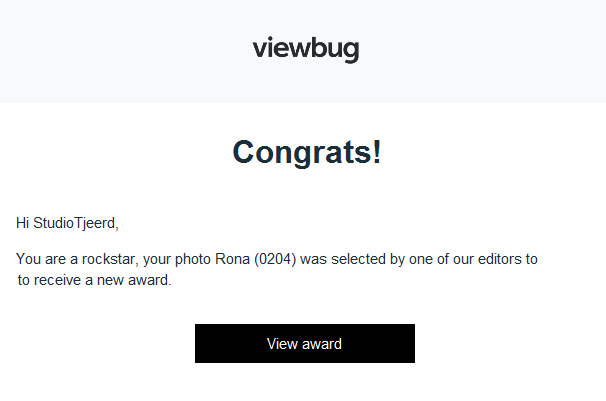Click the word editors in message

click(500, 259)
